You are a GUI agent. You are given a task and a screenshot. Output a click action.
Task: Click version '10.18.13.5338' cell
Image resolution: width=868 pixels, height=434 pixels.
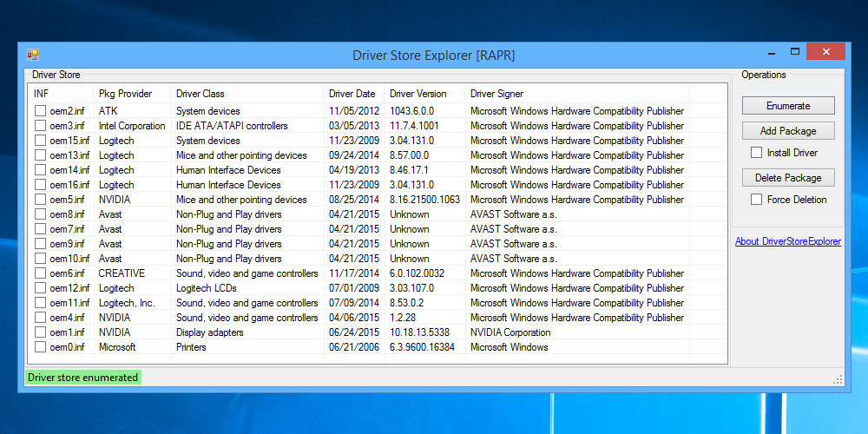point(419,332)
